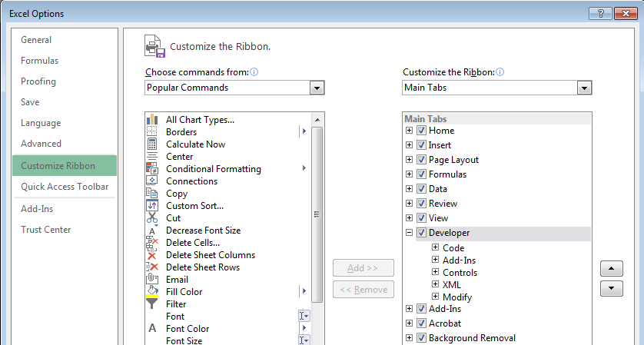Switch to the Trust Center category

click(46, 230)
